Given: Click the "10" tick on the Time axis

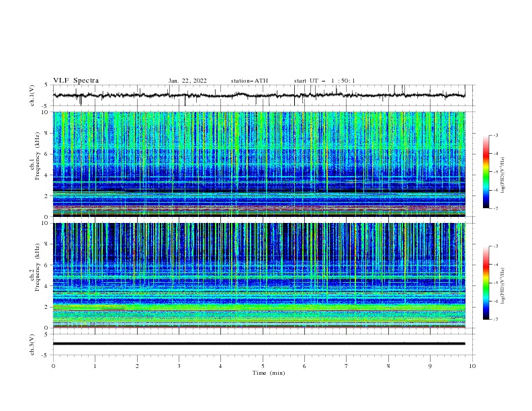Looking at the screenshot, I should [472, 366].
